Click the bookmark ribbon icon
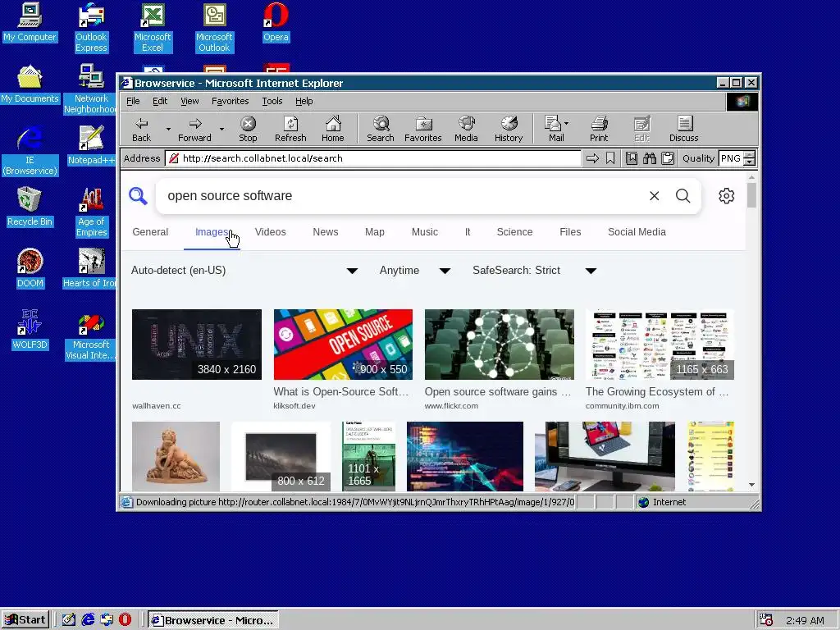Viewport: 840px width, 630px height. (610, 158)
